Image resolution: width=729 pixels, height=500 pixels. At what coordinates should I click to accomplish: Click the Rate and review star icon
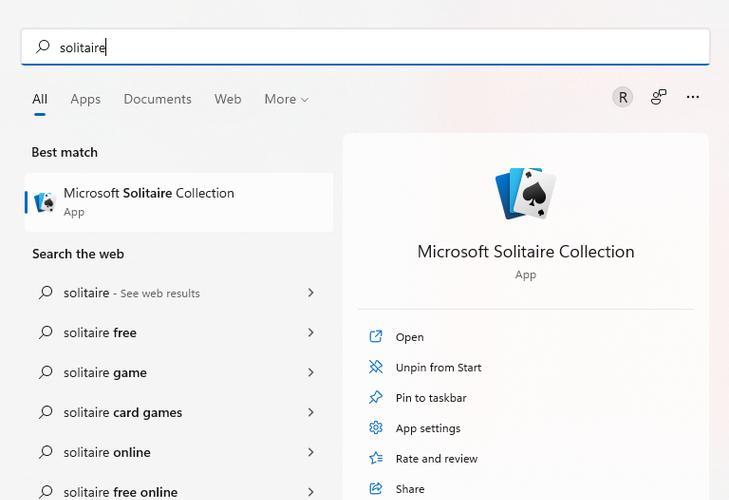coord(376,458)
